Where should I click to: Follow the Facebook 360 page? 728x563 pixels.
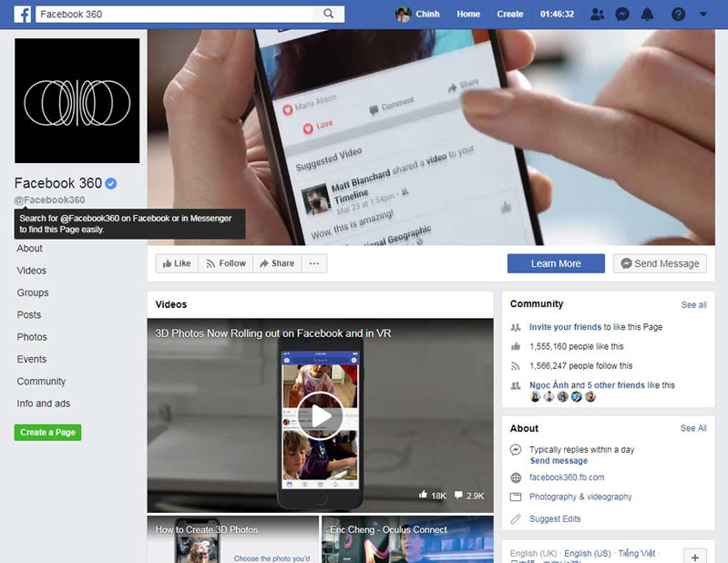(226, 263)
